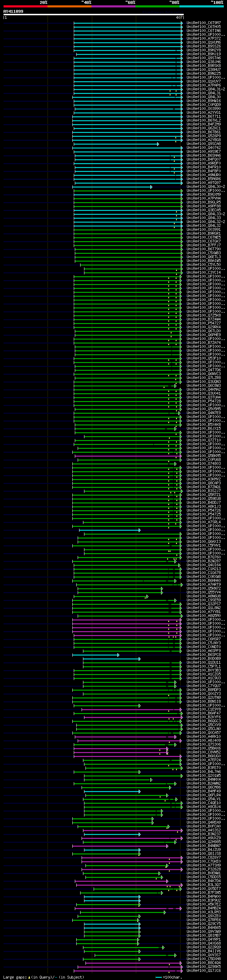Open hit UniRef100_Q1KUM6
The height and width of the screenshot is (980, 227).
click(x=203, y=42)
